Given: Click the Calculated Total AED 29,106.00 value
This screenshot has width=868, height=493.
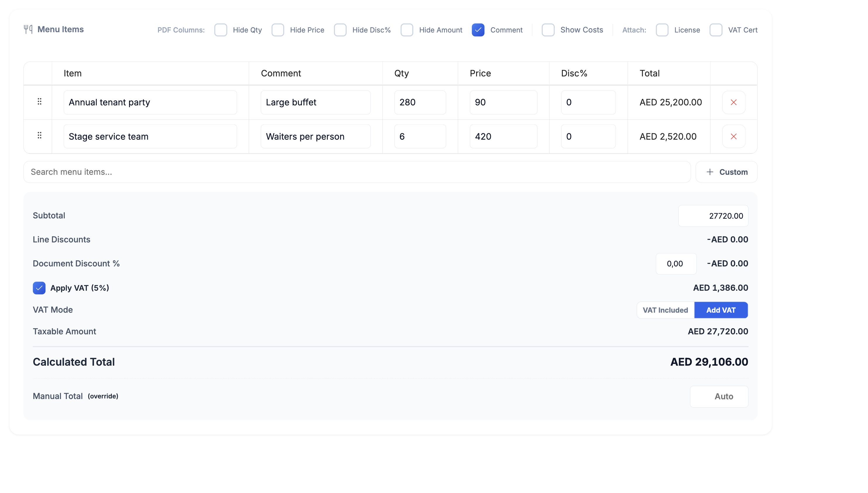Looking at the screenshot, I should pyautogui.click(x=709, y=362).
